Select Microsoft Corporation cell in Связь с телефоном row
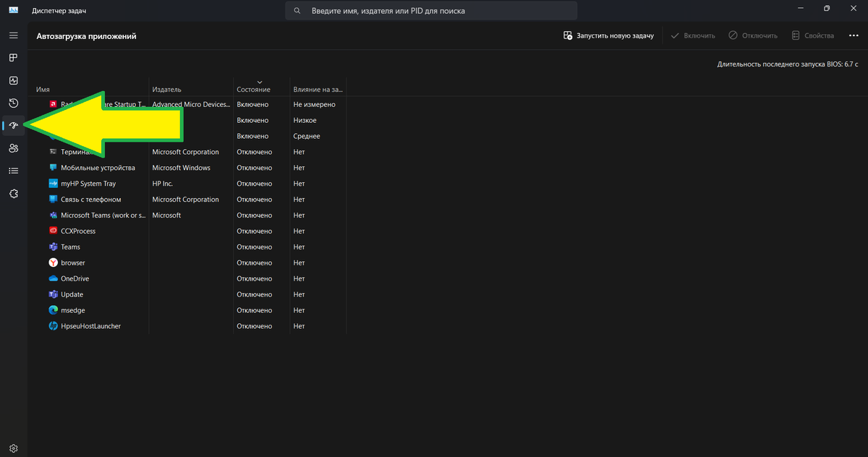 (185, 200)
